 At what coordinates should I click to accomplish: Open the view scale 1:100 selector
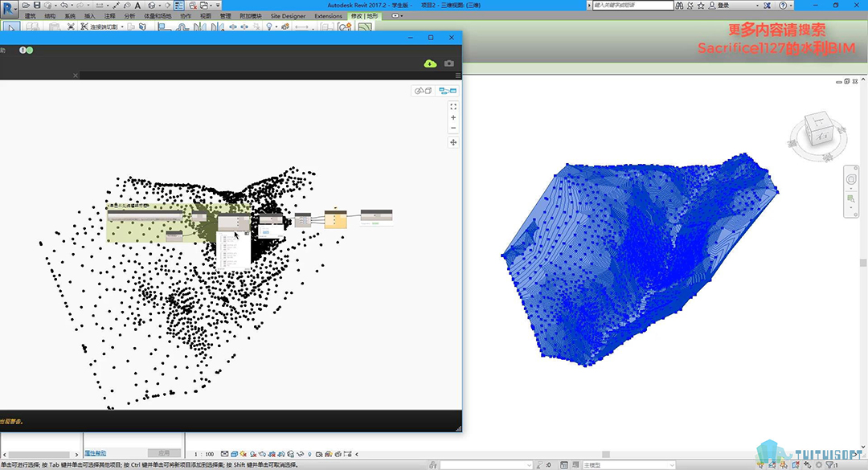click(x=206, y=454)
